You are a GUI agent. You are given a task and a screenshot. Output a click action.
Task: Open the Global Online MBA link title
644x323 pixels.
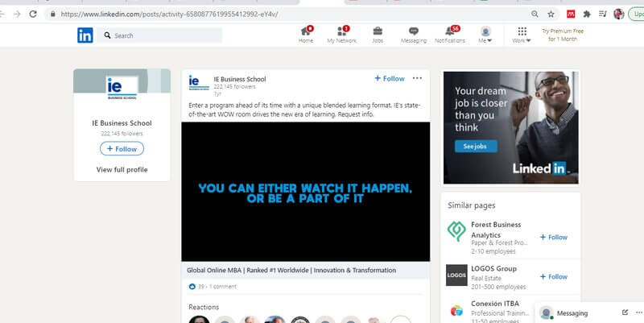(291, 271)
